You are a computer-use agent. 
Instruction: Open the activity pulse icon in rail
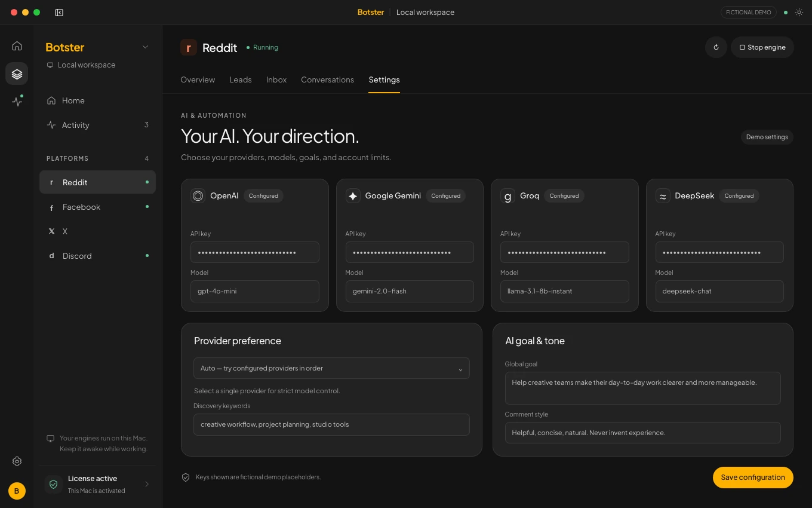coord(17,102)
